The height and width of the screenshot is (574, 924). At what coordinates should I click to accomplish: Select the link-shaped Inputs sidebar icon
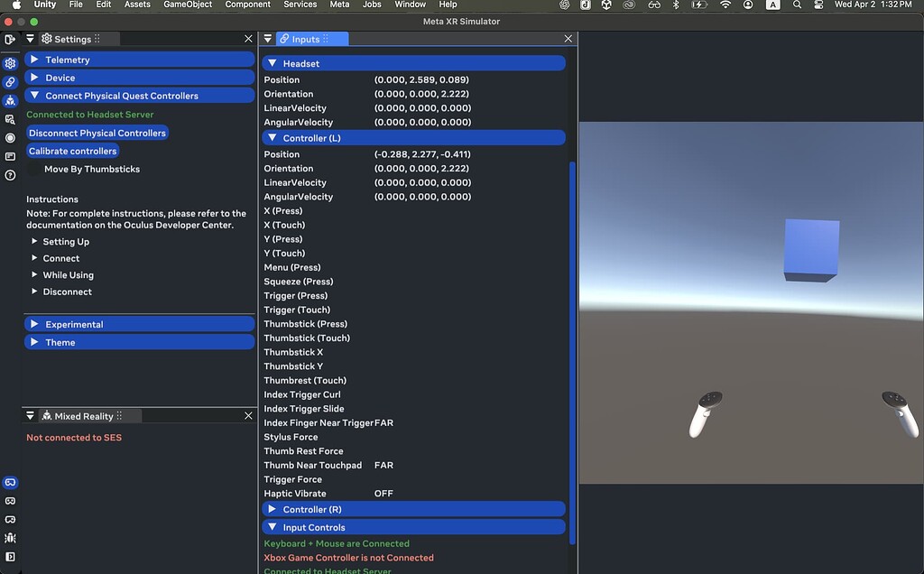[x=10, y=80]
